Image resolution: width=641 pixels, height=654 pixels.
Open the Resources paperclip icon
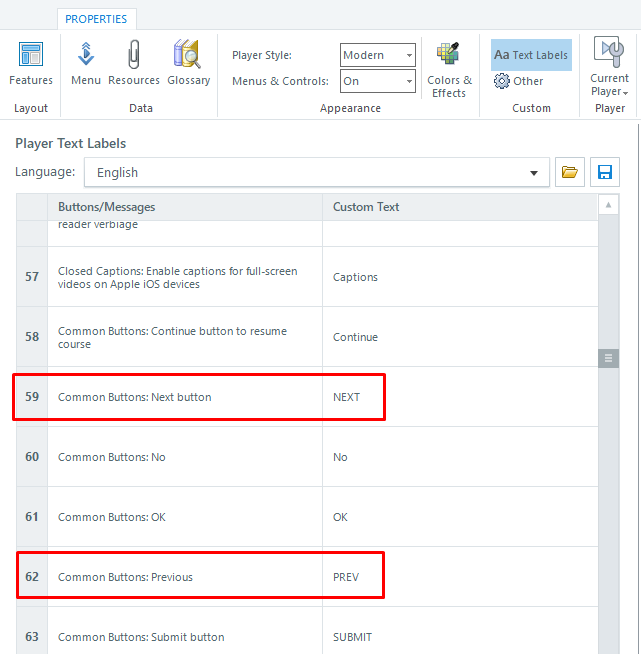tap(134, 63)
